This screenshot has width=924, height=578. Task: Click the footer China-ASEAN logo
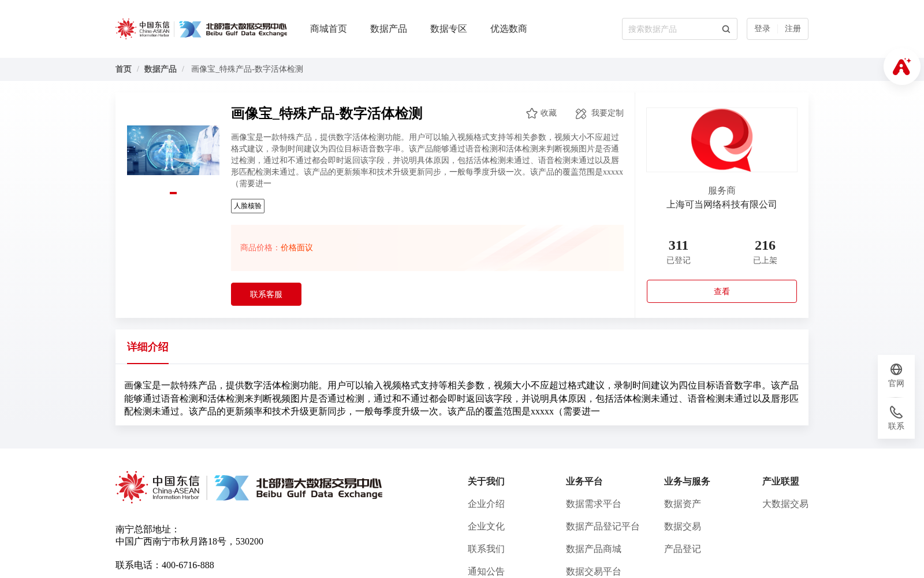point(158,487)
